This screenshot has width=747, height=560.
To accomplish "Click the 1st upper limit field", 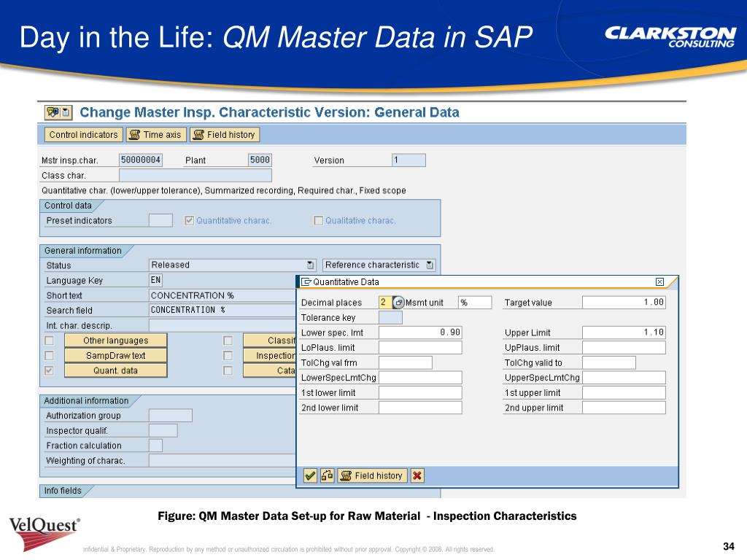I will click(x=624, y=393).
